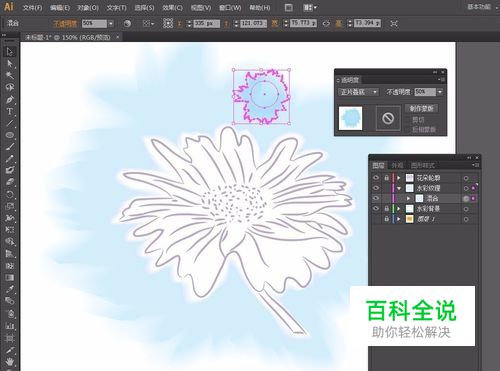The height and width of the screenshot is (371, 500).
Task: Select the Mesh tool
Action: [x=9, y=266]
